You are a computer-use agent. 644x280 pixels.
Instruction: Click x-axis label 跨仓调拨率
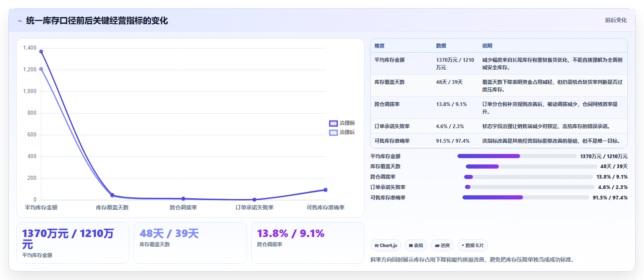(x=183, y=207)
